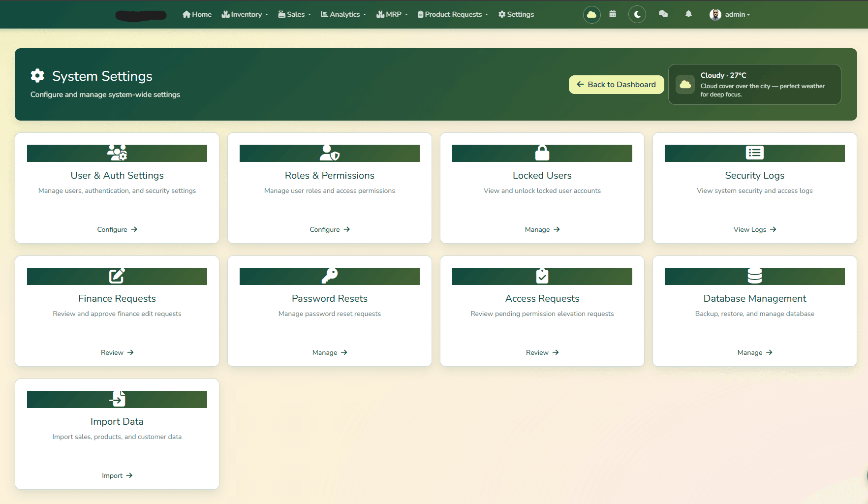This screenshot has height=504, width=868.
Task: Expand the Inventory dropdown menu
Action: (245, 14)
